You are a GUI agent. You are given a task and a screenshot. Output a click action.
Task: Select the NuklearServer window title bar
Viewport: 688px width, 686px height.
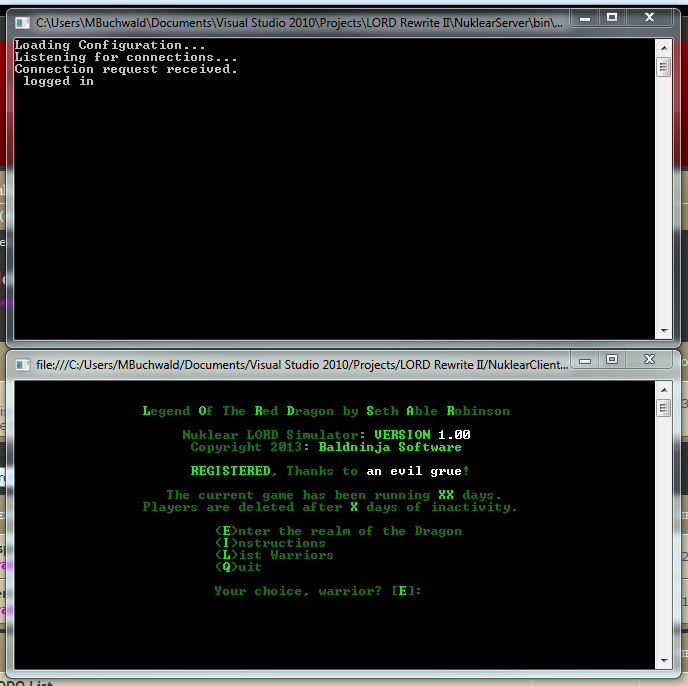click(x=300, y=20)
